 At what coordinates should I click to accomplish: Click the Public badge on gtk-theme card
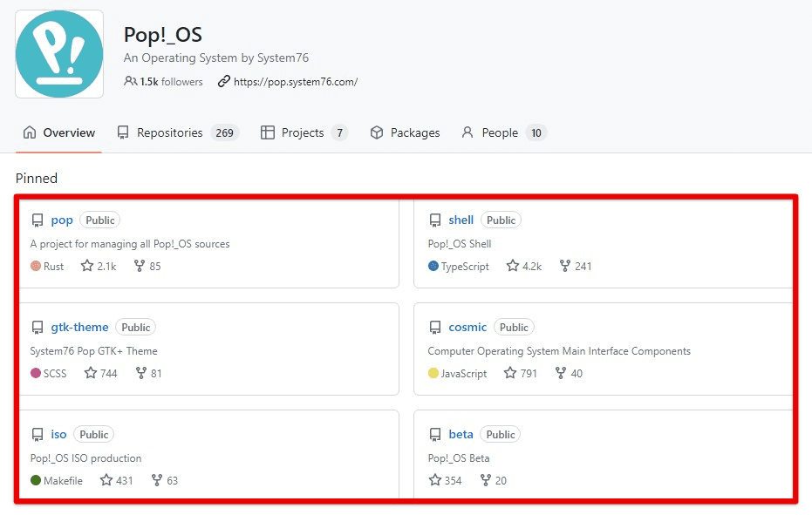[136, 327]
